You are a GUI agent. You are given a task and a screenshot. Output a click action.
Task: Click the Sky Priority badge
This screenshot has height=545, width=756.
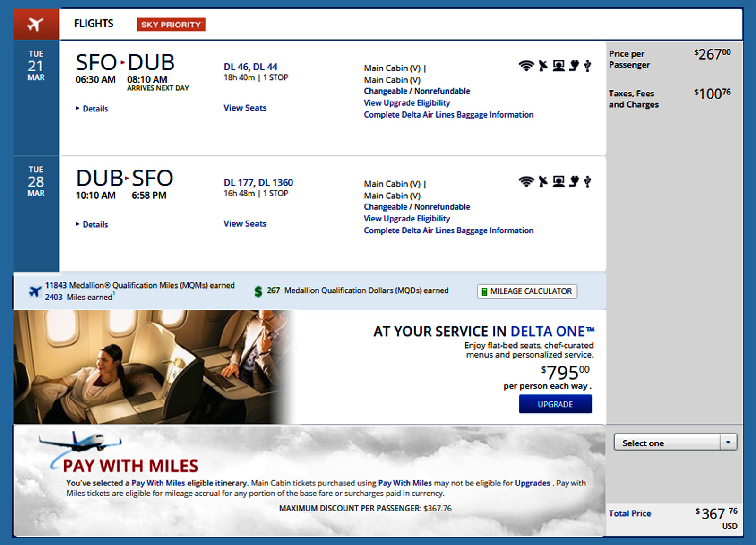click(x=171, y=25)
